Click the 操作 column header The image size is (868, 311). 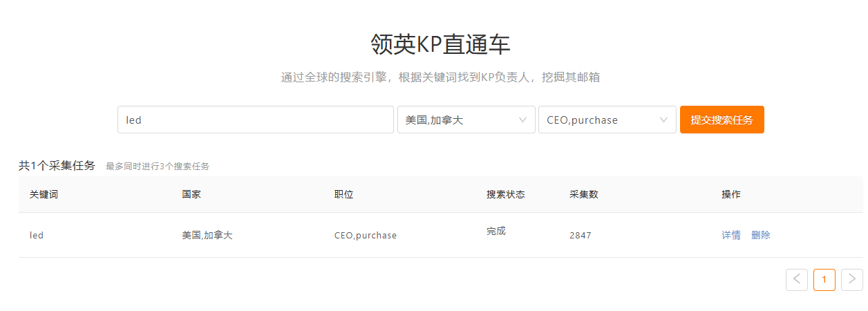coord(731,194)
